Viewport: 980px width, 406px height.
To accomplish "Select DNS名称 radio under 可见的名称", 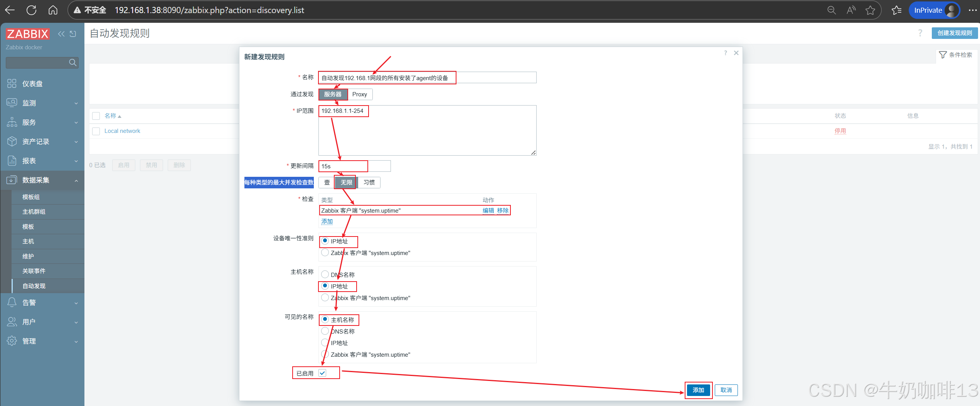I will coord(325,331).
